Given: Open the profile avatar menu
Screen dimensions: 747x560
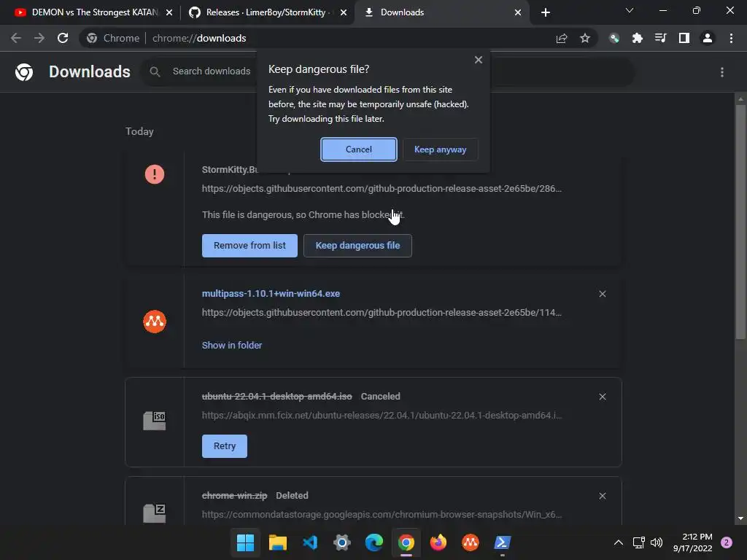Looking at the screenshot, I should point(708,38).
